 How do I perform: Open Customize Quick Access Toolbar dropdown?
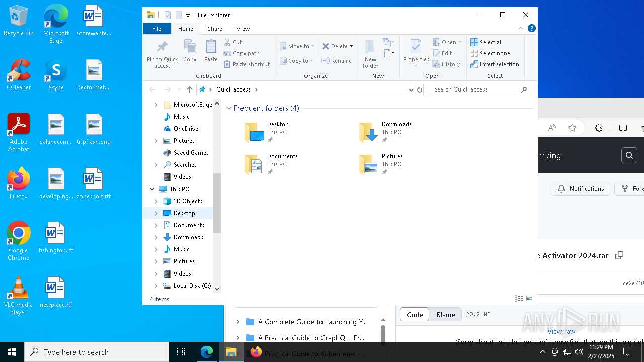pos(188,15)
